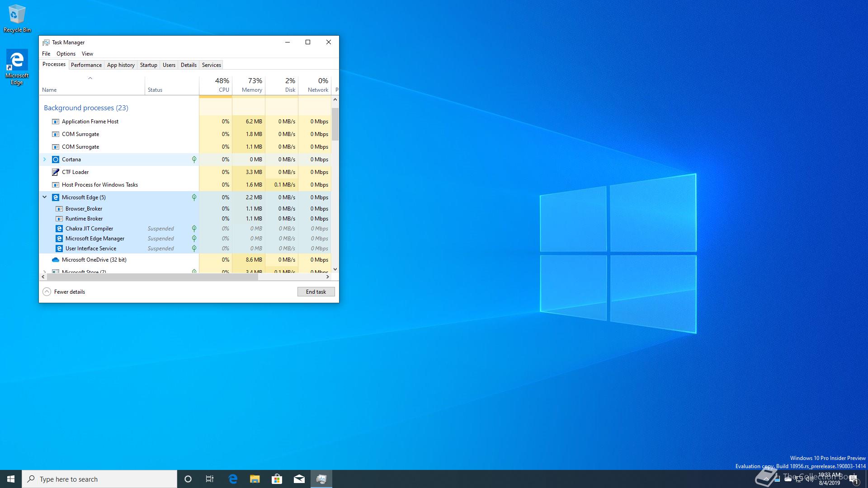The width and height of the screenshot is (868, 488).
Task: Click the leaf icon beside Chakra JIT Compiler
Action: (x=194, y=229)
